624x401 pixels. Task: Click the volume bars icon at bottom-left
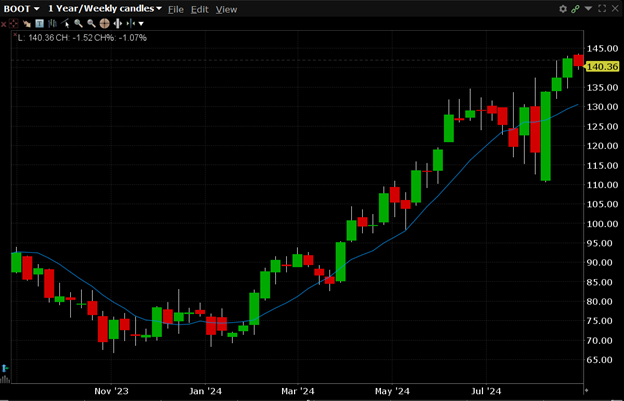tap(5, 379)
